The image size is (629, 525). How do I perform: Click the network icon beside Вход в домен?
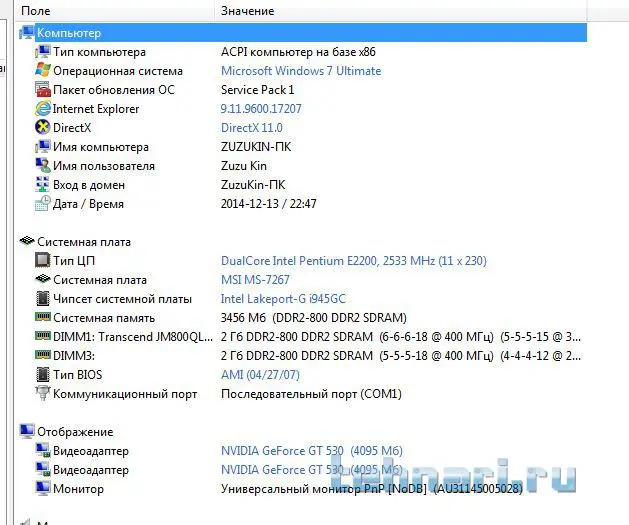pyautogui.click(x=43, y=184)
